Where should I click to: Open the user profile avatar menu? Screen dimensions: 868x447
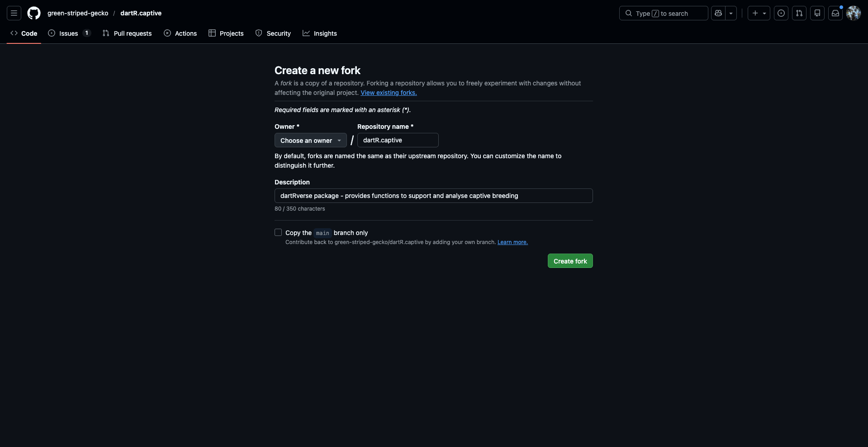pyautogui.click(x=854, y=13)
